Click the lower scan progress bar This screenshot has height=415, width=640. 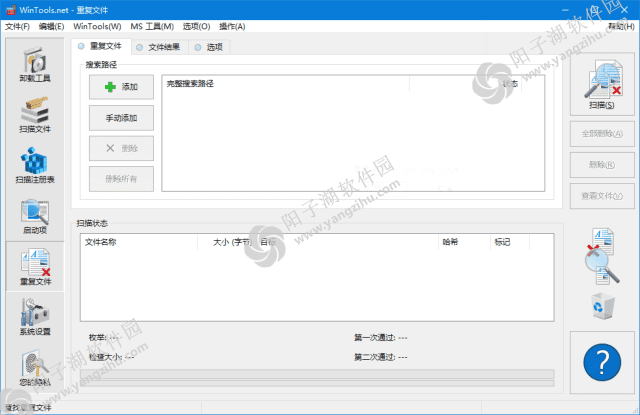point(317,383)
